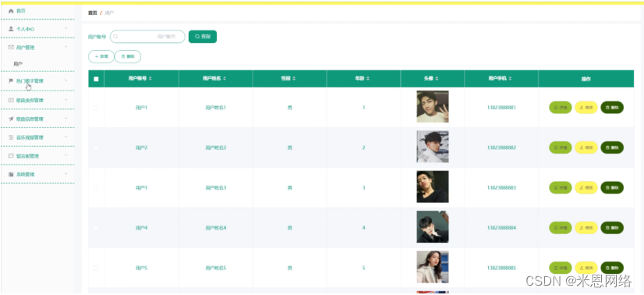
Task: Open 详情 for 用户1
Action: (561, 108)
